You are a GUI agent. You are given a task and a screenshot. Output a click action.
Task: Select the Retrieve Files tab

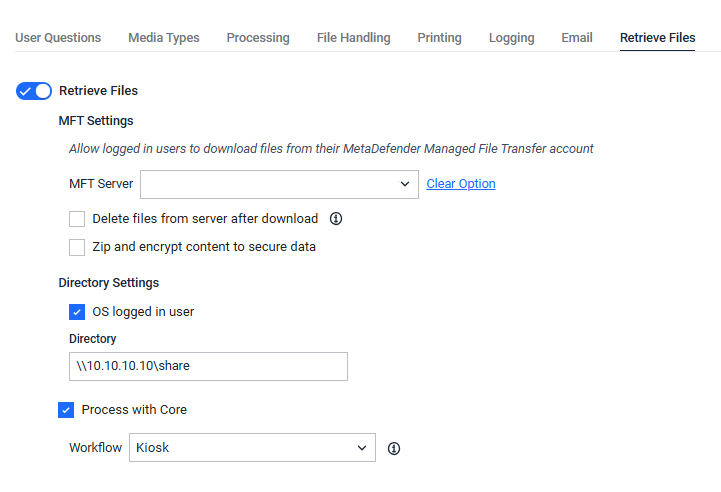[x=658, y=38]
